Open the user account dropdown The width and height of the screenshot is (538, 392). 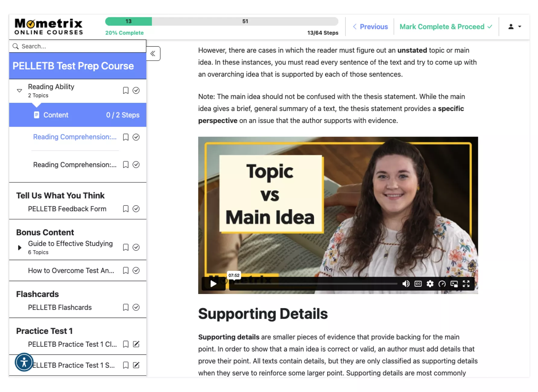pyautogui.click(x=514, y=27)
